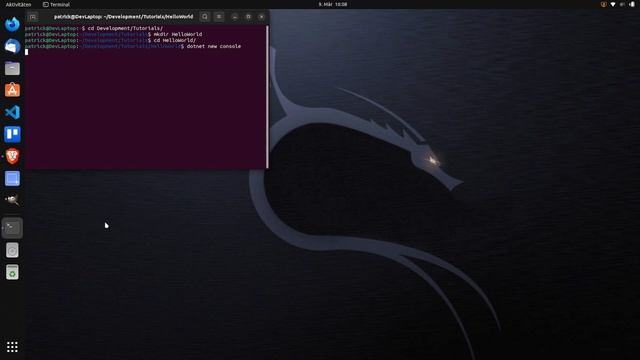Open the terminal hamburger menu
640x360 pixels.
coord(219,17)
